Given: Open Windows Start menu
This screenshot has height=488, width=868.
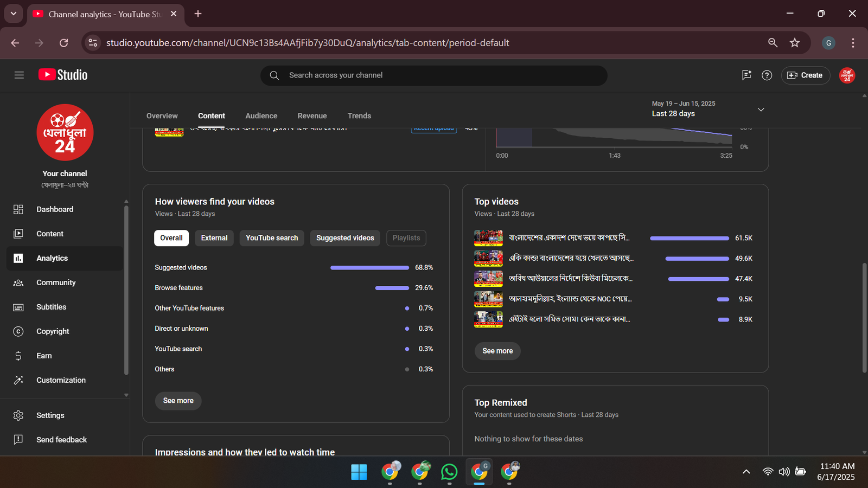Looking at the screenshot, I should pyautogui.click(x=359, y=472).
